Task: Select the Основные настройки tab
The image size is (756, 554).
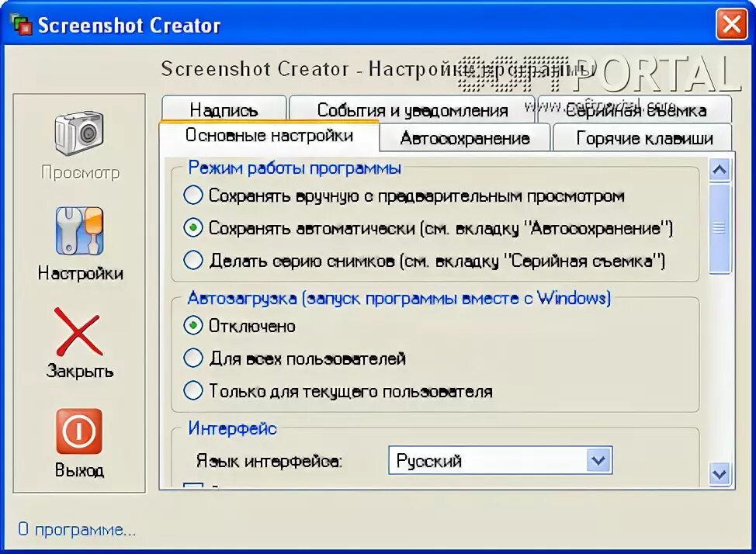Action: click(269, 136)
